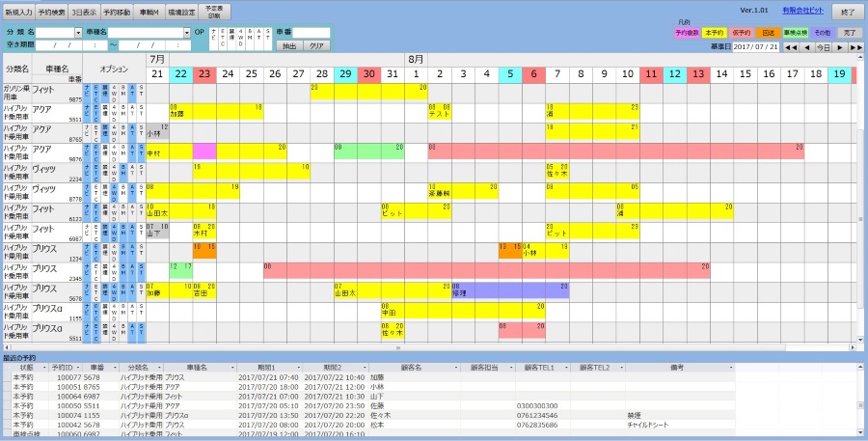Jump forward with the double-right arrow button

pyautogui.click(x=855, y=46)
